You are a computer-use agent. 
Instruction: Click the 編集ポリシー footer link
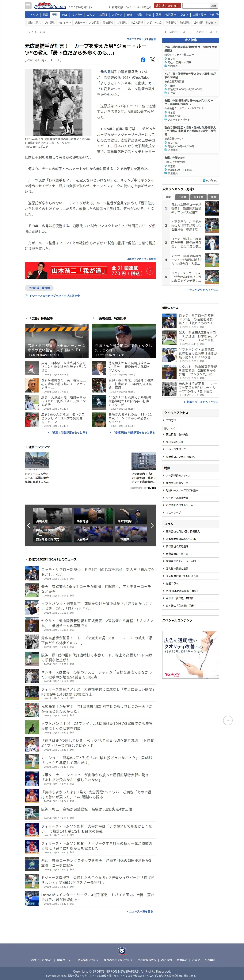(x=65, y=960)
